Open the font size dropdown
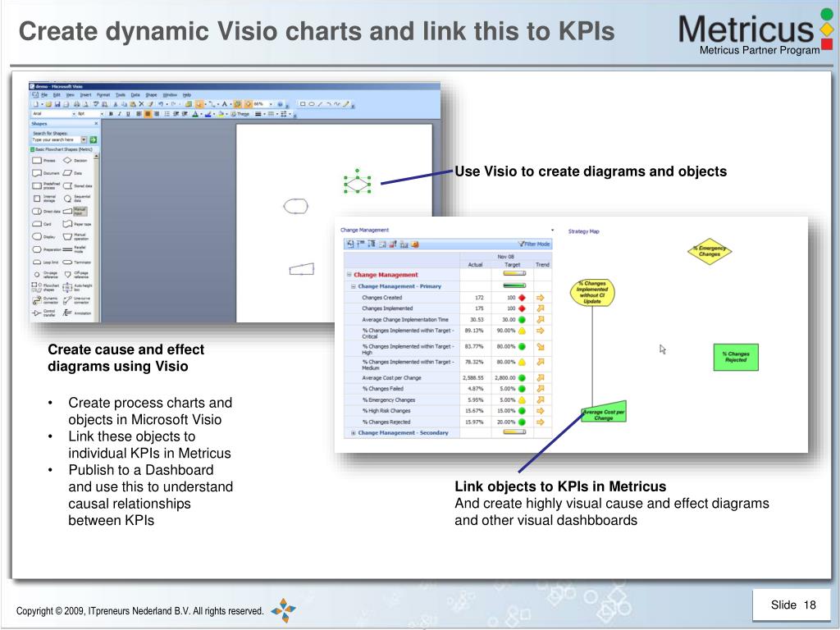The width and height of the screenshot is (840, 630). [x=102, y=113]
